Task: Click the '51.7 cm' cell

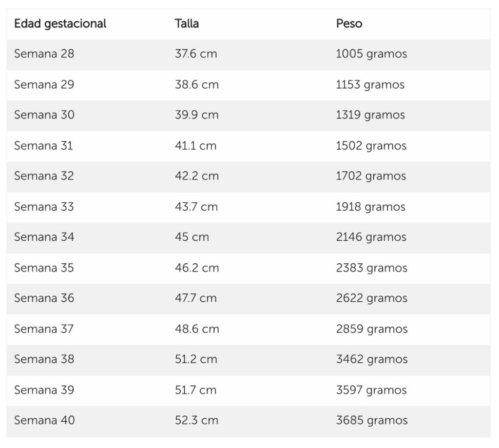Action: click(x=195, y=390)
